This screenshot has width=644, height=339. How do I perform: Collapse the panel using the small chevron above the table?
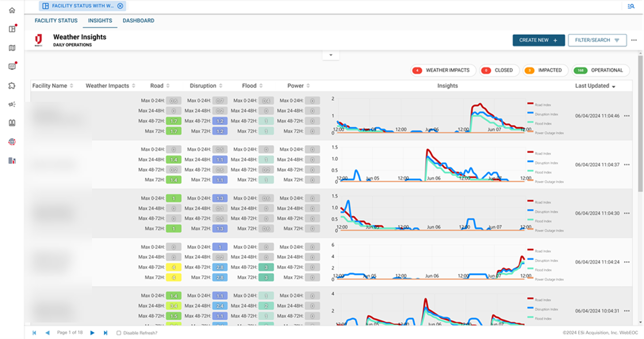[330, 54]
